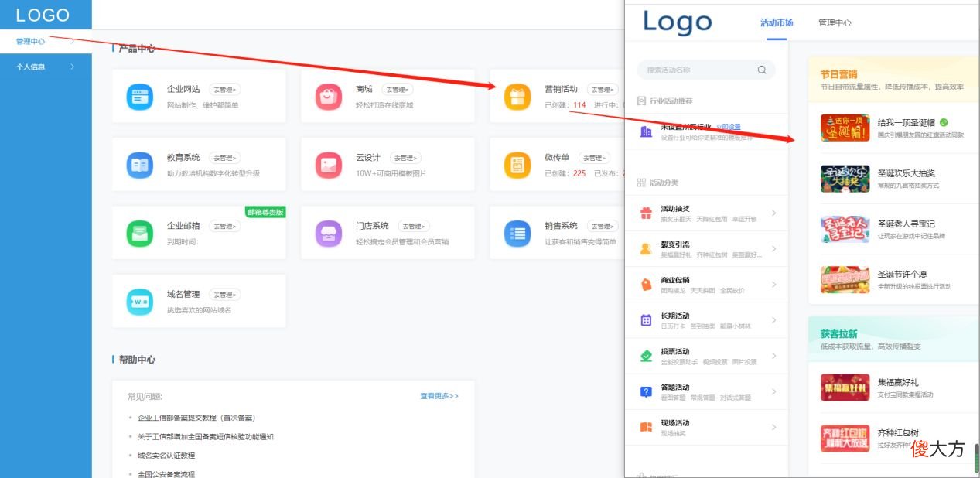Click the 立即设置 industry link
The width and height of the screenshot is (980, 478).
click(x=728, y=127)
